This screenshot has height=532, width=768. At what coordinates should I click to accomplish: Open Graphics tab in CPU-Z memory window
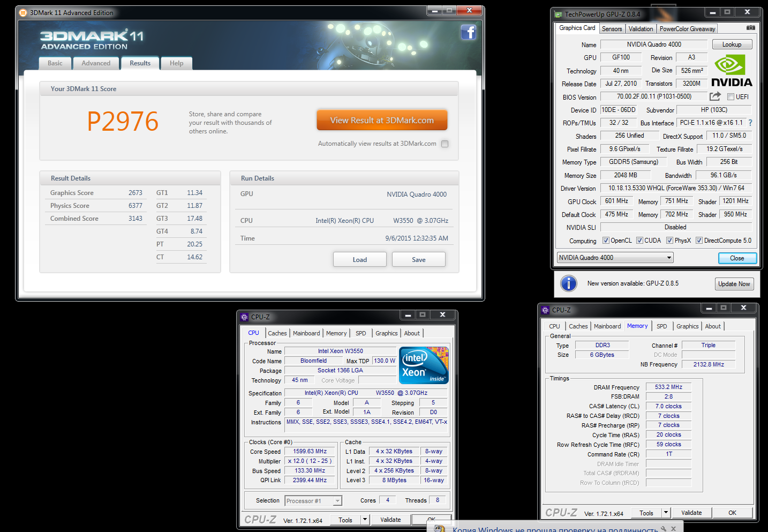tap(687, 326)
